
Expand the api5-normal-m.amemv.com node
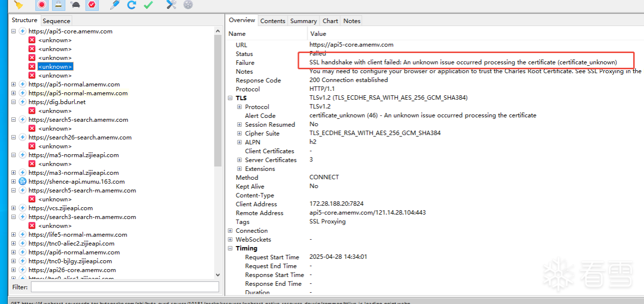tap(13, 93)
